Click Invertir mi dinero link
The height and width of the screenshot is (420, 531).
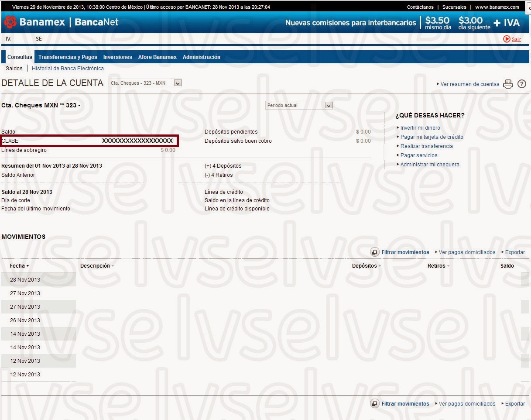[x=420, y=128]
